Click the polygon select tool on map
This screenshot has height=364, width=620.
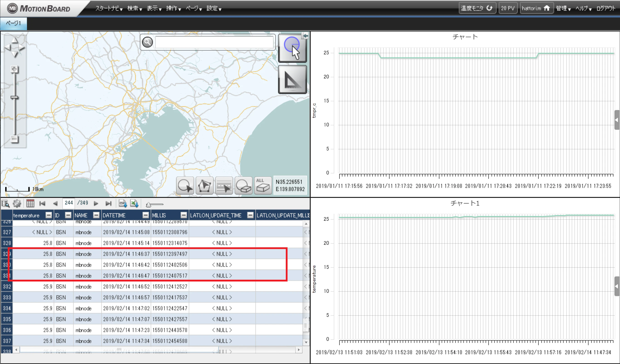[204, 186]
